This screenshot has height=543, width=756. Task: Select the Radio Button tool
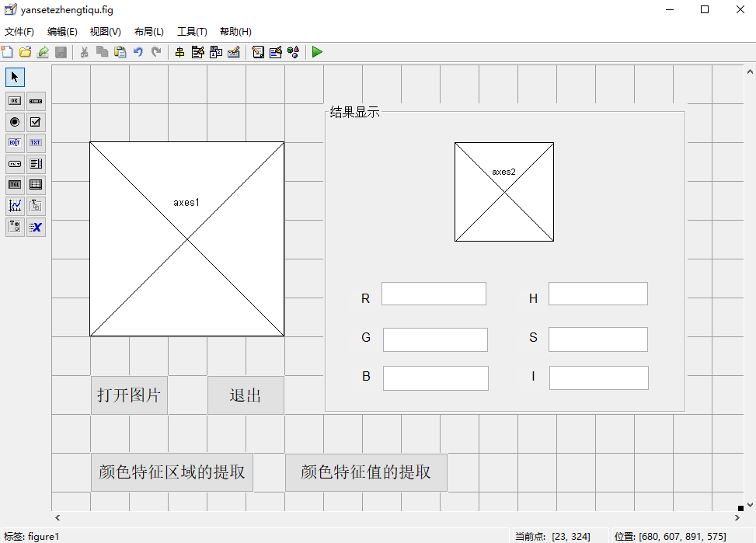point(14,122)
